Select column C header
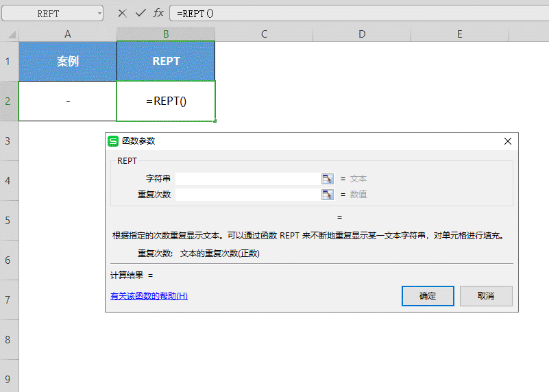 264,34
